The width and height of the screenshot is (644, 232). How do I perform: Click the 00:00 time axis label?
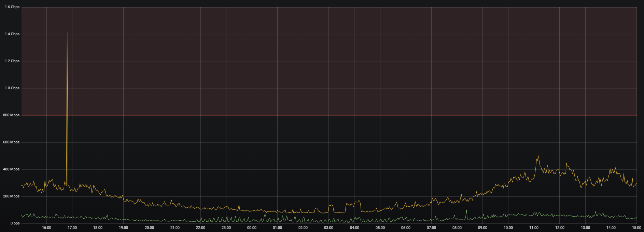coord(252,228)
